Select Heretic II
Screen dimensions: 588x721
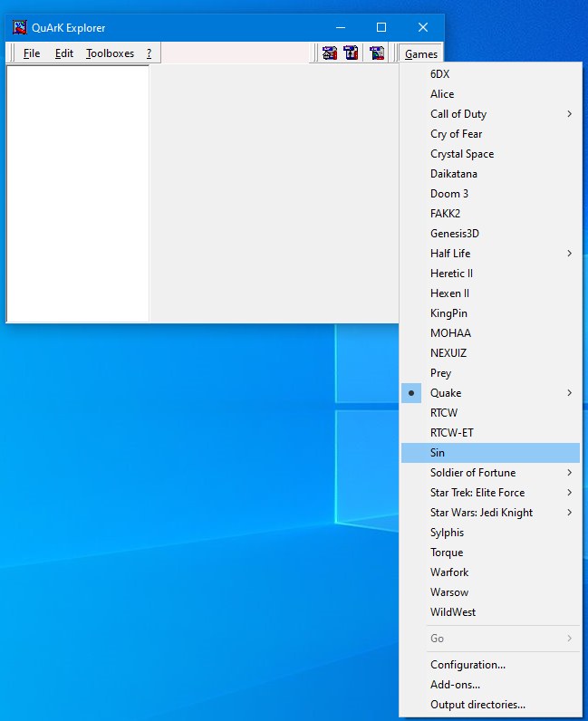point(490,274)
